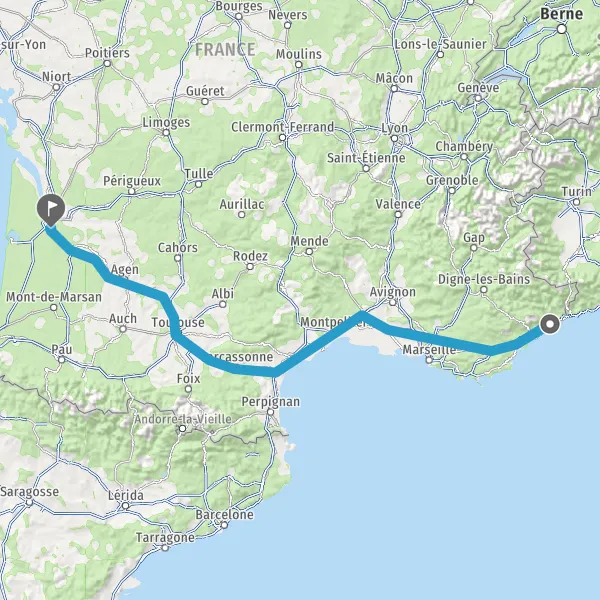
Task: Click the circular start marker near Nice
Action: coord(550,324)
